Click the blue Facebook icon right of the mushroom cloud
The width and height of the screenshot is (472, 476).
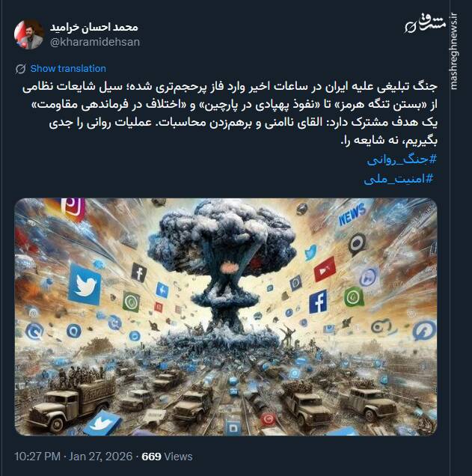click(318, 302)
